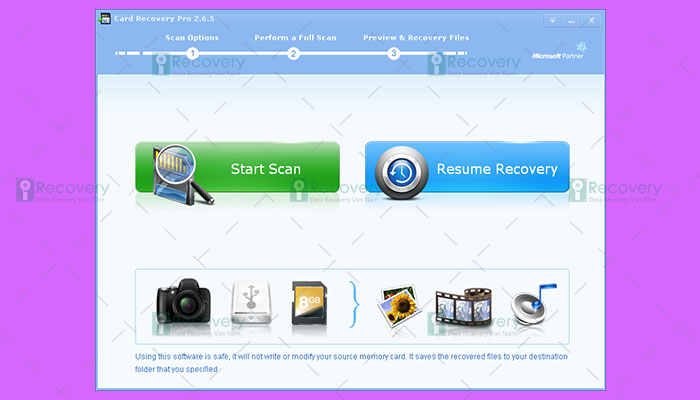Click the blue Resume Recovery button
Viewport: 700px width, 400px height.
(x=467, y=167)
